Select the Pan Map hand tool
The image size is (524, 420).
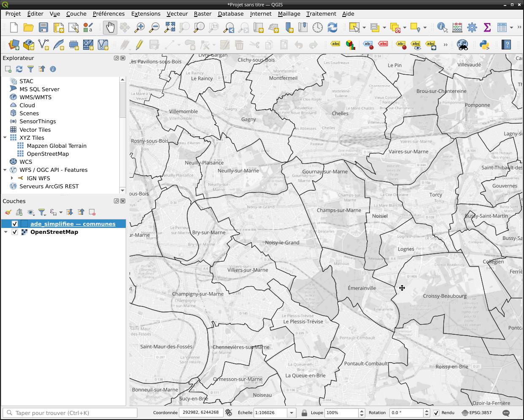pos(110,28)
